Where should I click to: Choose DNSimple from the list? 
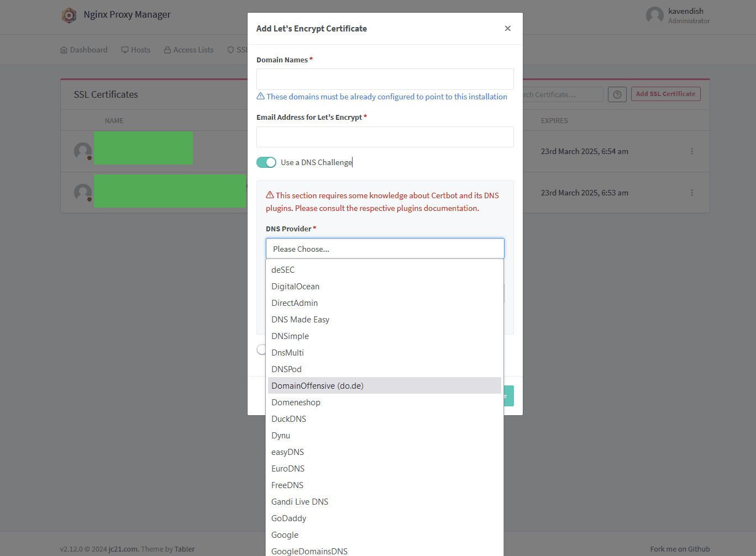click(x=385, y=336)
